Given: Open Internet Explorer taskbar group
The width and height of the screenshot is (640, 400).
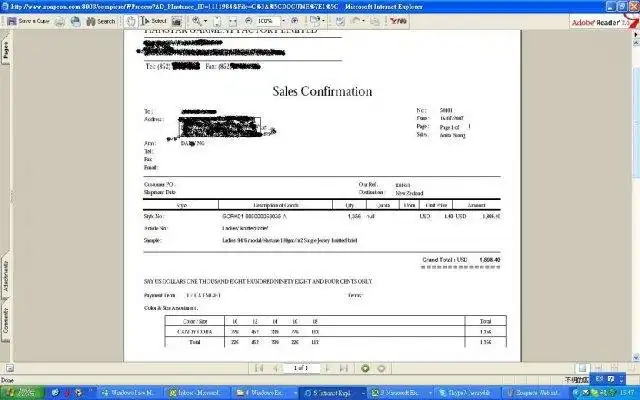Looking at the screenshot, I should 332,393.
